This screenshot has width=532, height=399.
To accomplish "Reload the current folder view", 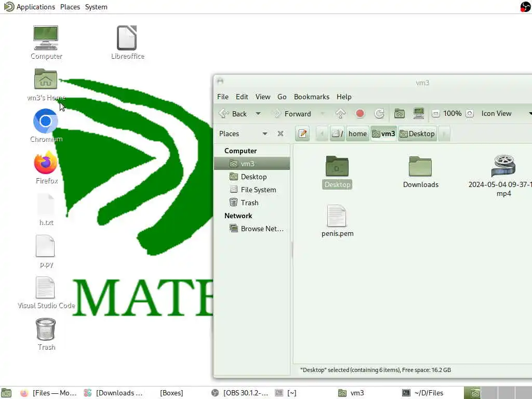I will (x=379, y=114).
